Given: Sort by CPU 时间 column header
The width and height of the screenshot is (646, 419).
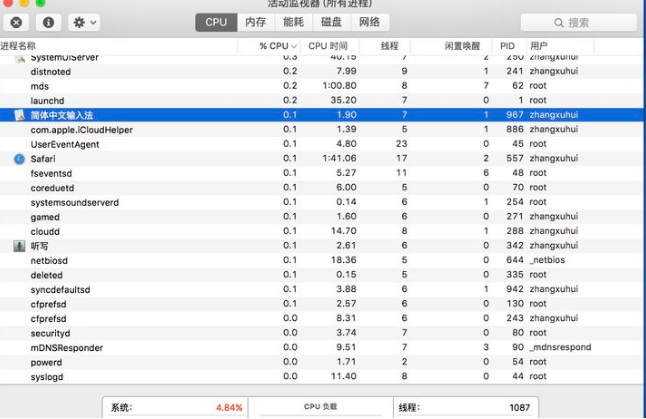Looking at the screenshot, I should (x=327, y=46).
